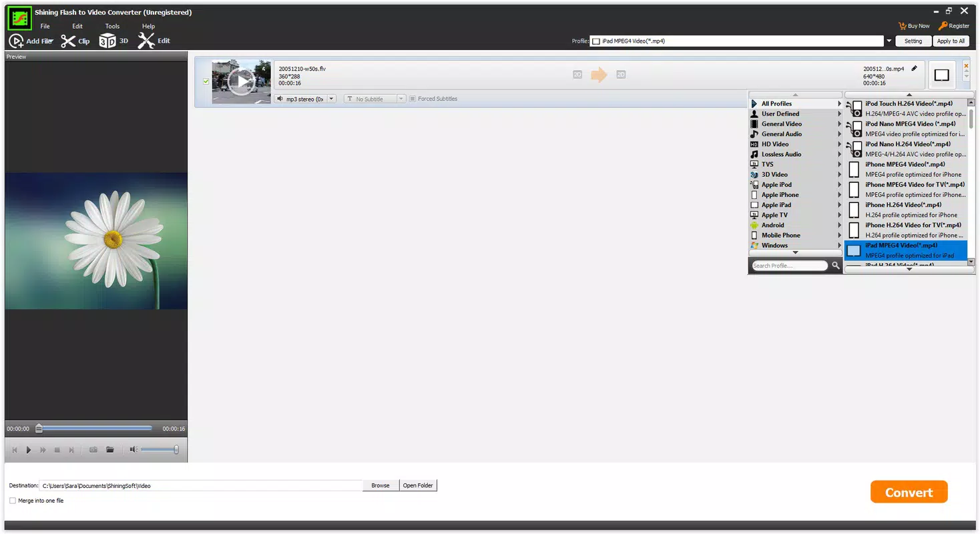This screenshot has width=980, height=534.
Task: Open the Edit tool with crossed tools icon
Action: (x=146, y=41)
